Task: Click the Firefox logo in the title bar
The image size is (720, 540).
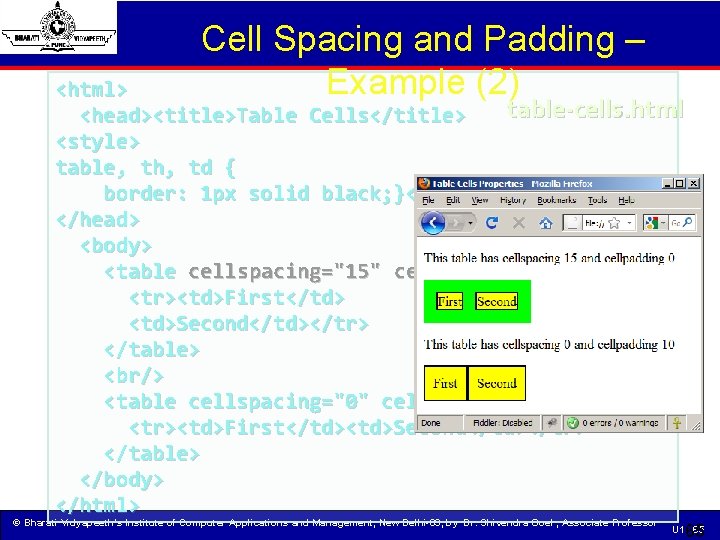Action: pyautogui.click(x=424, y=184)
